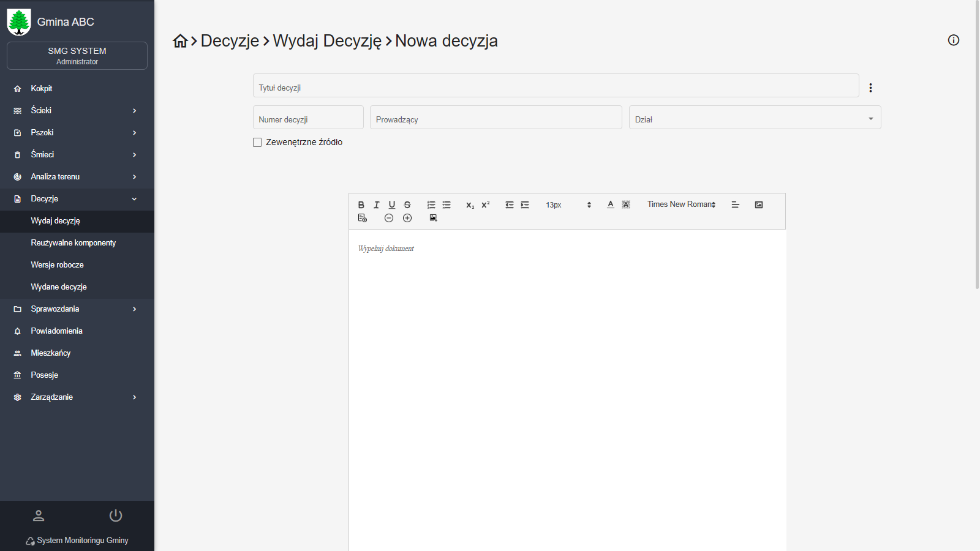The width and height of the screenshot is (980, 551).
Task: Toggle underline formatting
Action: tap(392, 205)
